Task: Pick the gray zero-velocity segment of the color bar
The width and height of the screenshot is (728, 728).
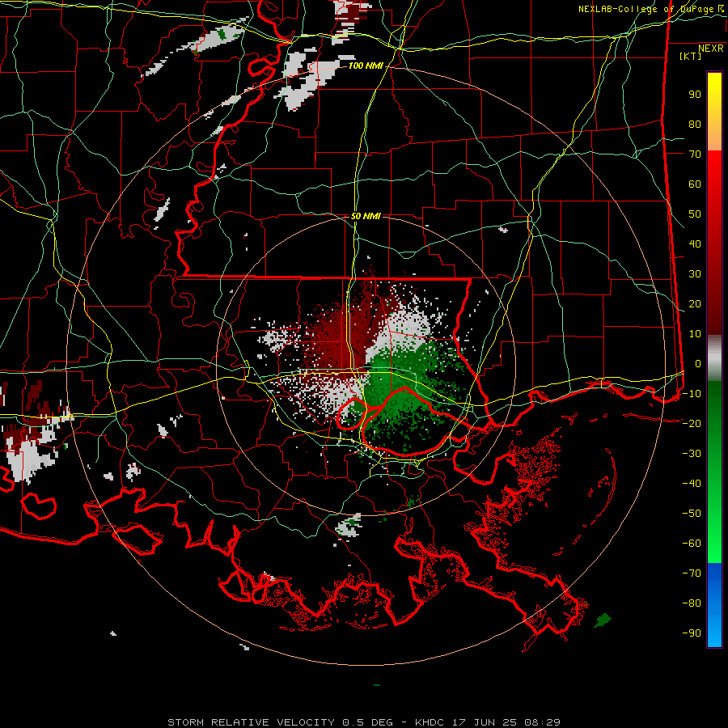Action: [x=714, y=358]
